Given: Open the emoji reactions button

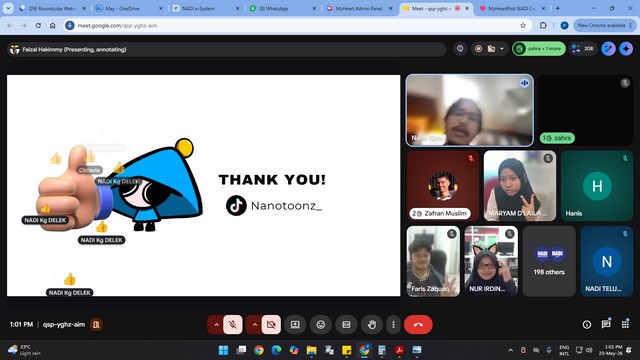Looking at the screenshot, I should pyautogui.click(x=321, y=324).
